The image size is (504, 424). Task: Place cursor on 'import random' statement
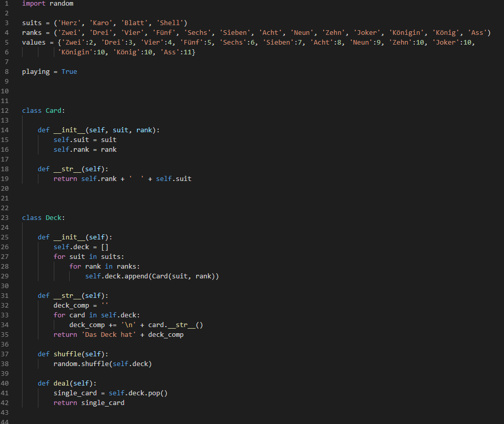tap(48, 4)
